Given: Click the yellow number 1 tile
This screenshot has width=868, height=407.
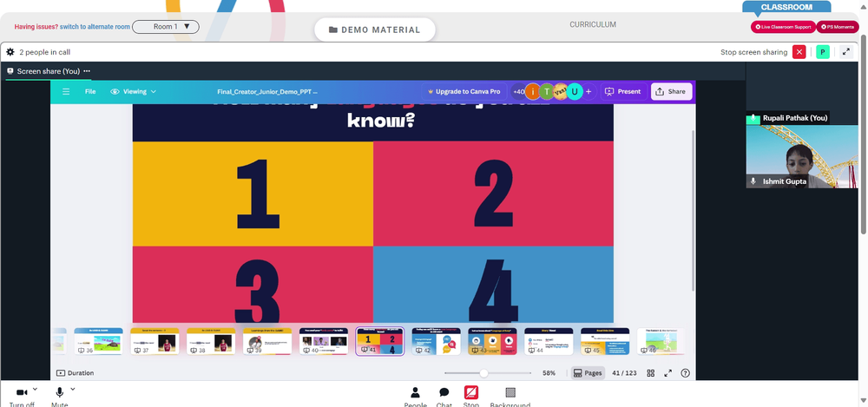Looking at the screenshot, I should 253,194.
